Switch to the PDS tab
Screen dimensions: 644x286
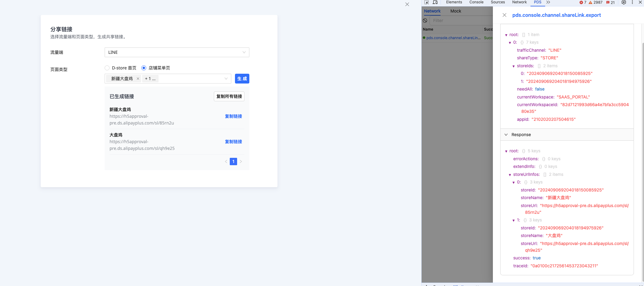click(x=538, y=2)
